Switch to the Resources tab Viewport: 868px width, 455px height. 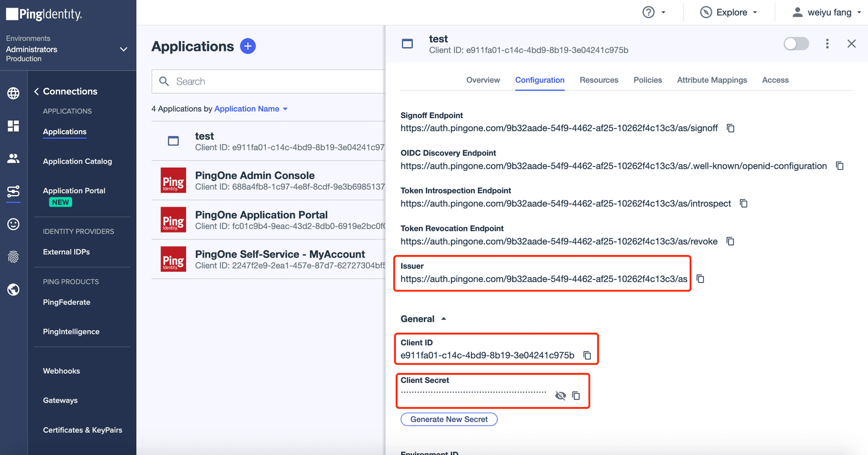(599, 80)
